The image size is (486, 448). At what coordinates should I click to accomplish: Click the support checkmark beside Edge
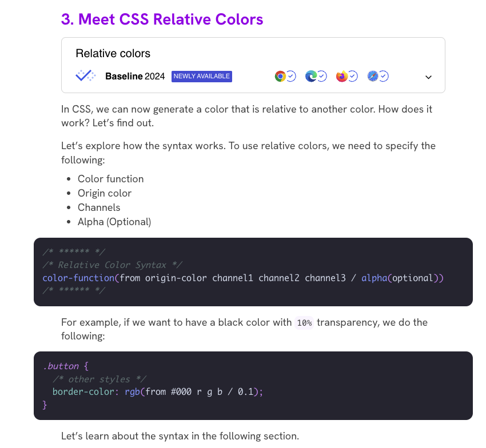coord(322,76)
